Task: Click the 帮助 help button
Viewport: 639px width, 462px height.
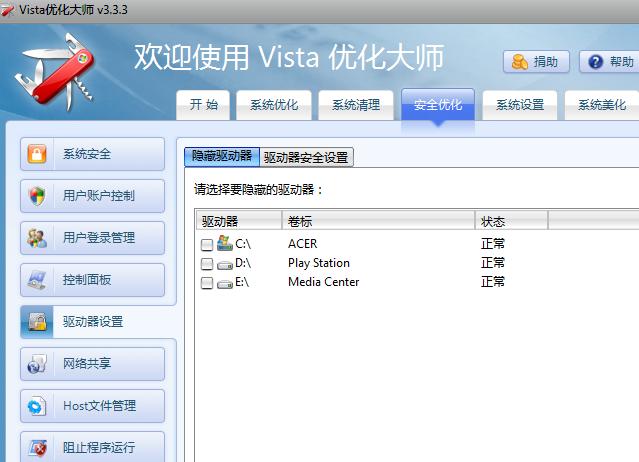Action: [x=609, y=62]
